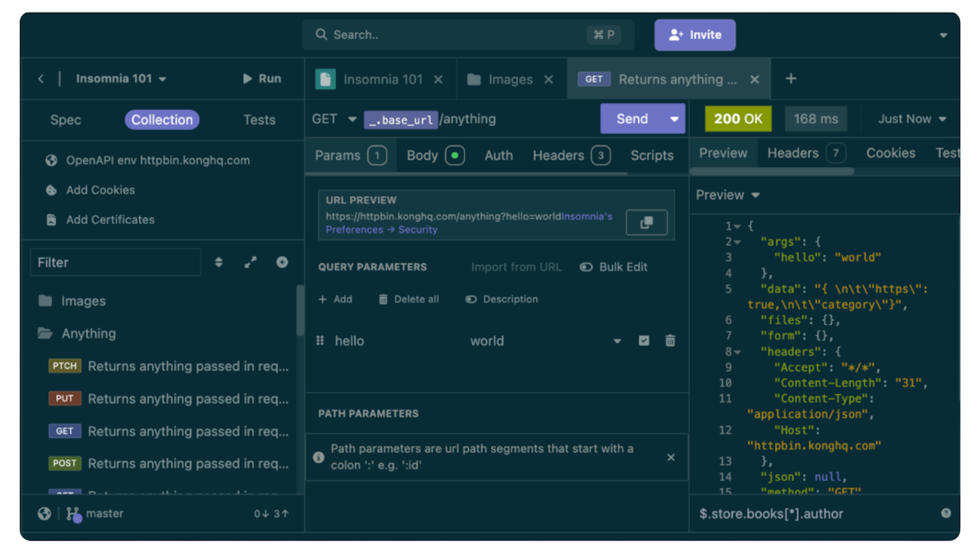Create a new request with the plus icon
980x552 pixels.
tap(282, 261)
